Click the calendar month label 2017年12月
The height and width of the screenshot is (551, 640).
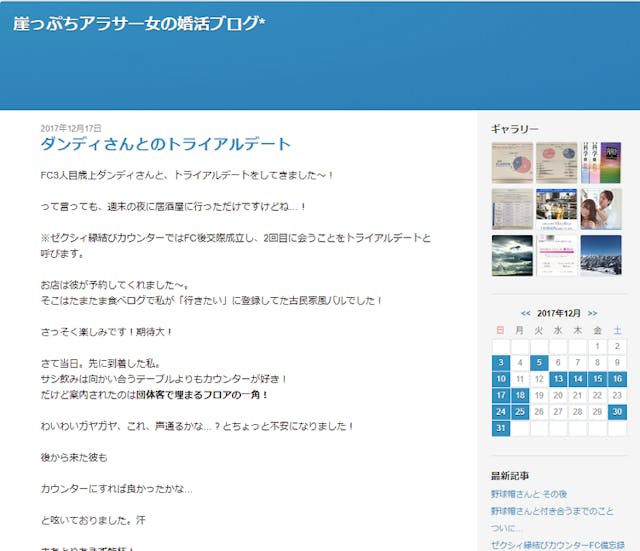[559, 313]
